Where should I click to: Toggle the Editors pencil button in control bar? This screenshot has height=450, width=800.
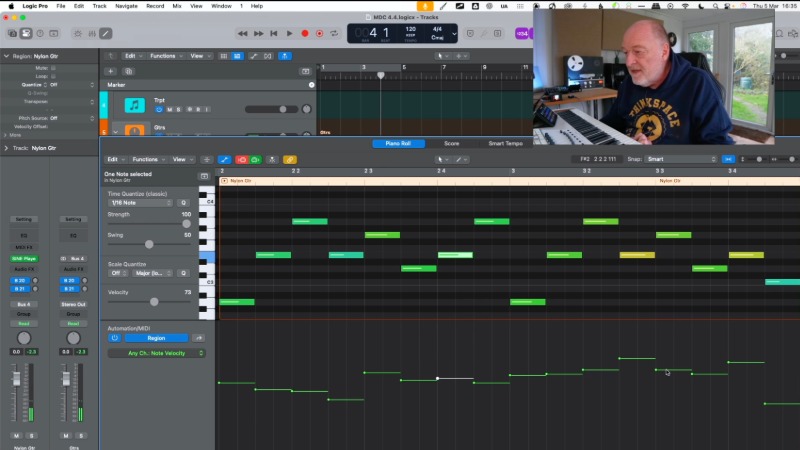(x=106, y=34)
